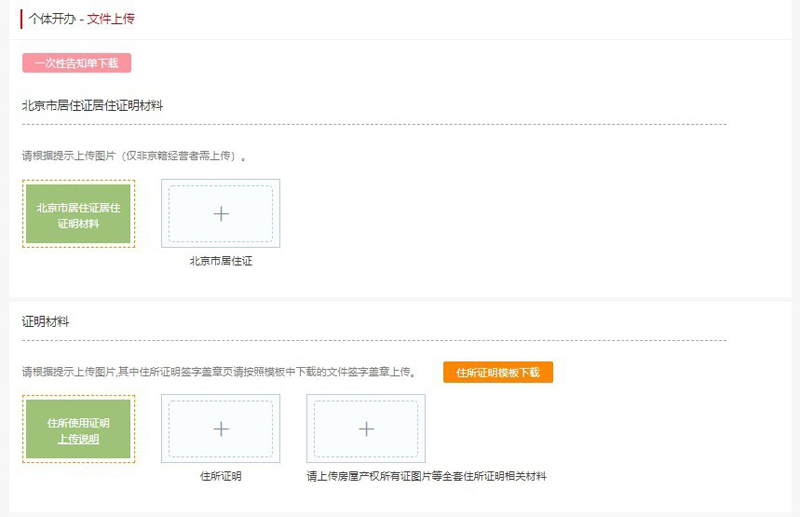
Task: Click the green 北京市居住证居住证明材料 tile
Action: [78, 215]
